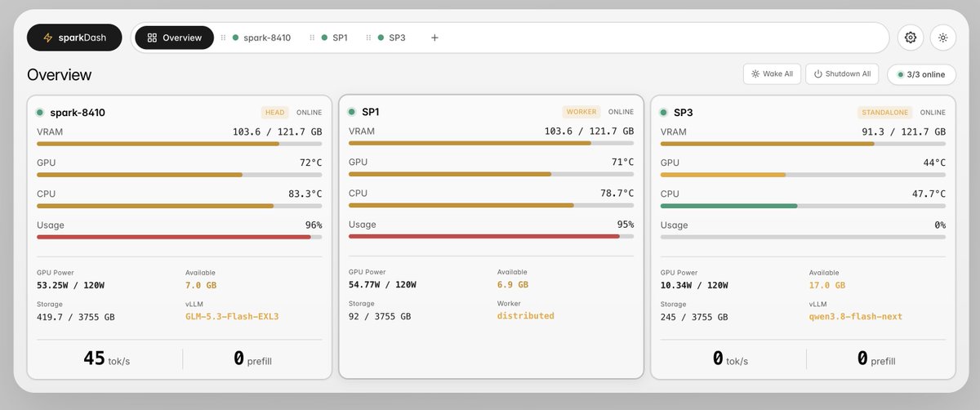
Task: Click the red Usage bar on SP1
Action: [492, 236]
